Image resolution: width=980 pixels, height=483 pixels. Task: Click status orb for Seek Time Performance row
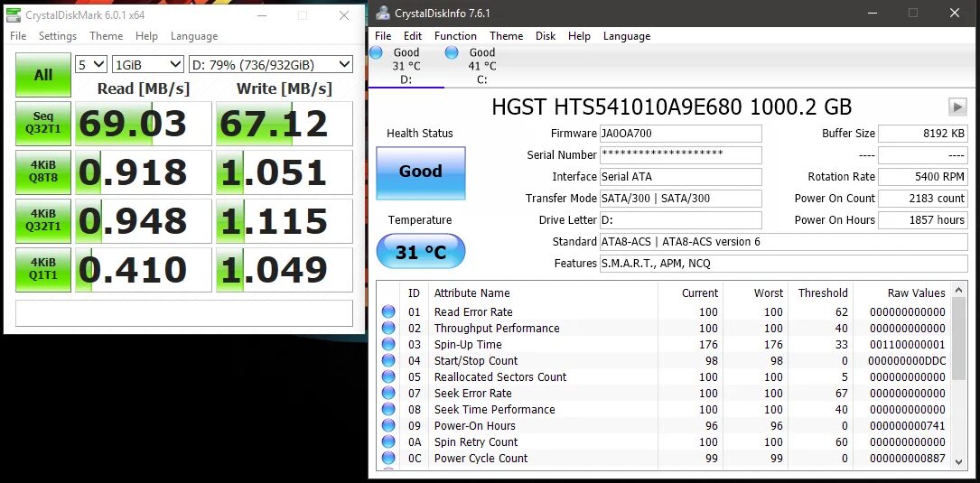click(388, 409)
